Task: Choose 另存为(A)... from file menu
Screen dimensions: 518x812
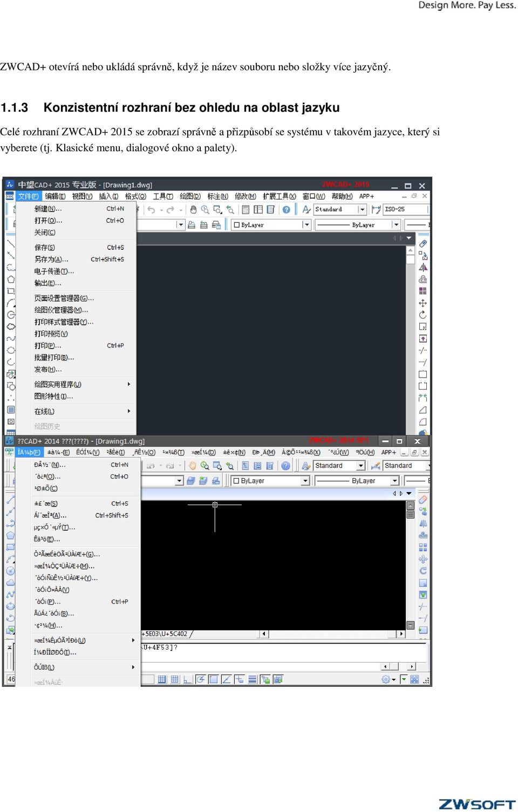Action: click(79, 260)
